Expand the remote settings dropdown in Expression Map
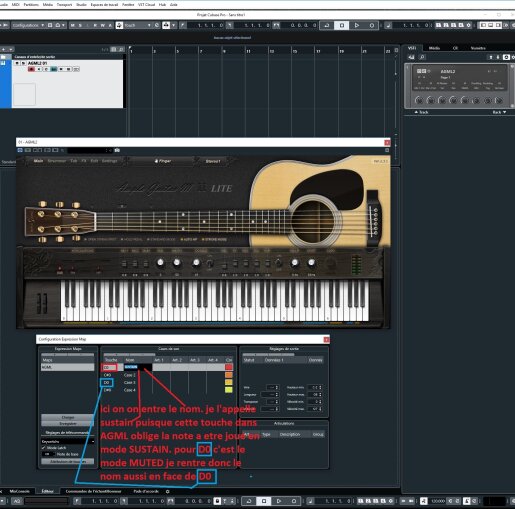Viewport: 515px width, 509px height. click(x=68, y=441)
